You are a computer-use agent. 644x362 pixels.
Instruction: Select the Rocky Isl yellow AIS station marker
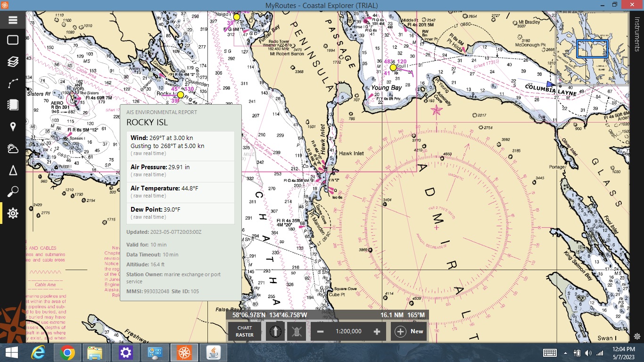tap(180, 95)
